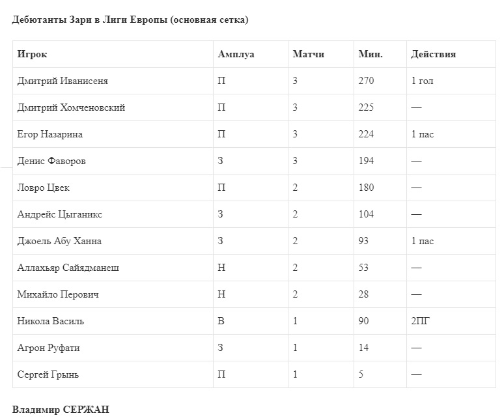Click the author name 'Владимир СЕРЖАН'
This screenshot has height=420, width=504.
pos(61,409)
